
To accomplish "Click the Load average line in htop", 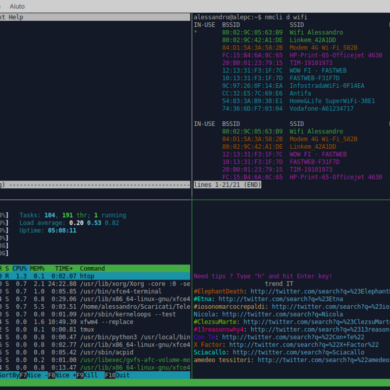I will (x=69, y=223).
